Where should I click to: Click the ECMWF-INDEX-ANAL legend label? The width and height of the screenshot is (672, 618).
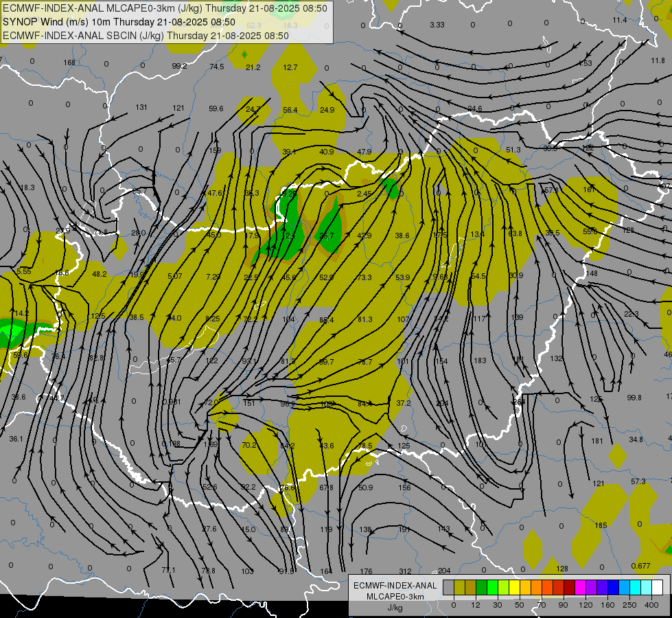pyautogui.click(x=395, y=586)
